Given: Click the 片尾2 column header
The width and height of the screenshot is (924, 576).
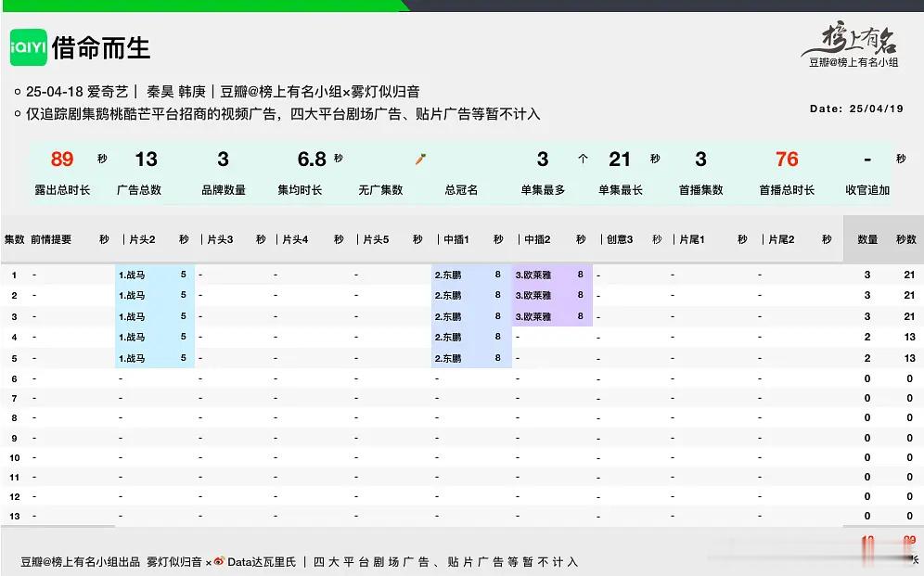Looking at the screenshot, I should (781, 239).
